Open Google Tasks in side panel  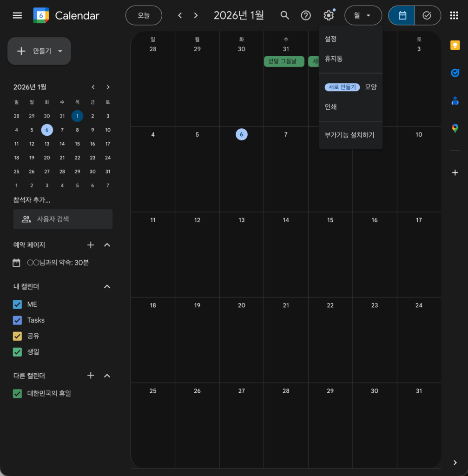pos(455,73)
